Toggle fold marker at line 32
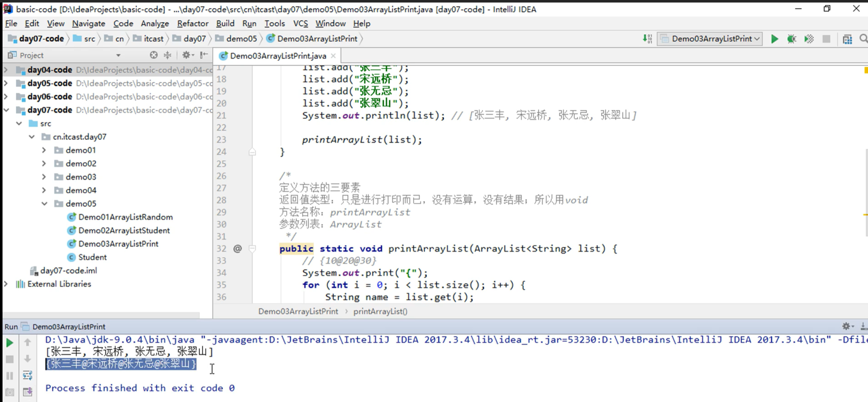 coord(252,249)
